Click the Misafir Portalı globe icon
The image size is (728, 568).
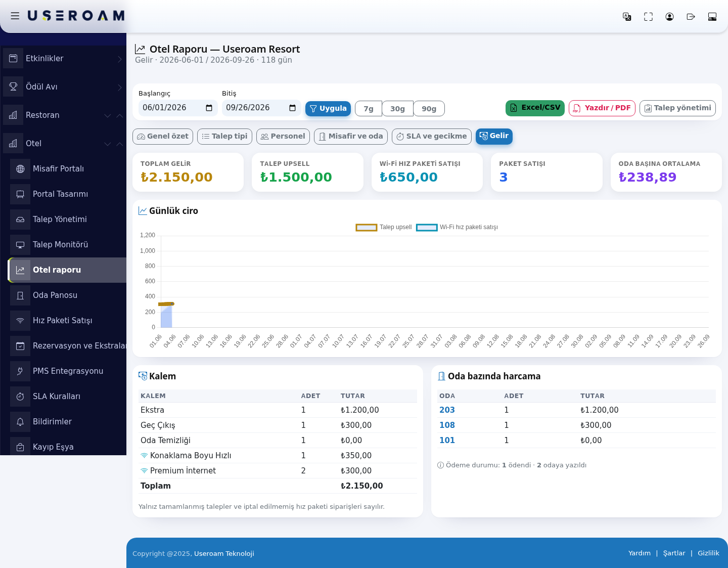tap(20, 169)
